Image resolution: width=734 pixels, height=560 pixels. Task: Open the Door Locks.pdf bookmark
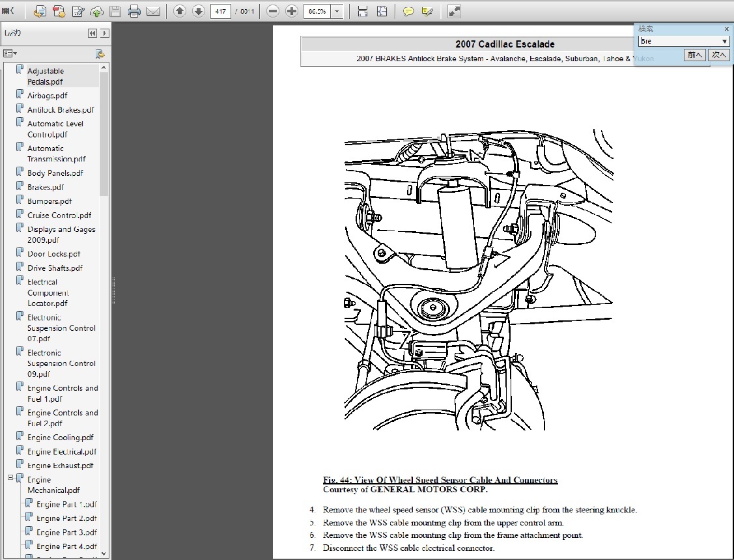click(x=53, y=254)
